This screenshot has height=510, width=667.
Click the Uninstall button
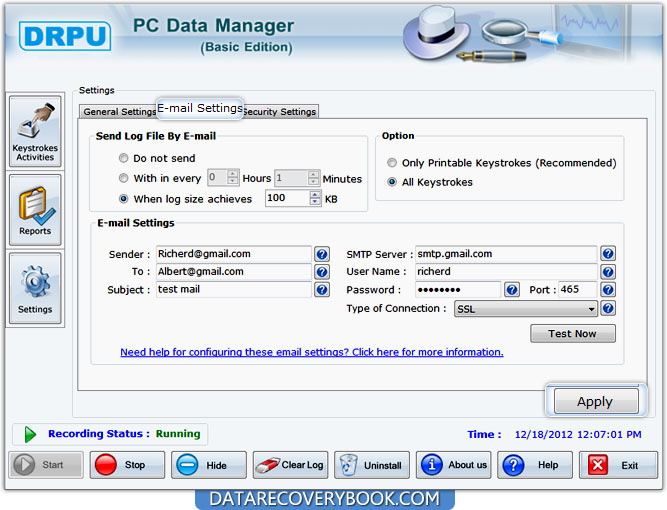[372, 465]
